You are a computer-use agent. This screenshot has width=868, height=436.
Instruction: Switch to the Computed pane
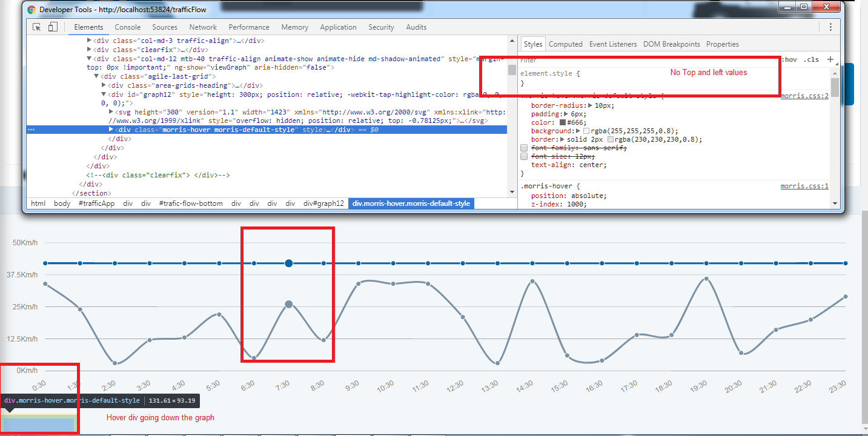point(566,44)
